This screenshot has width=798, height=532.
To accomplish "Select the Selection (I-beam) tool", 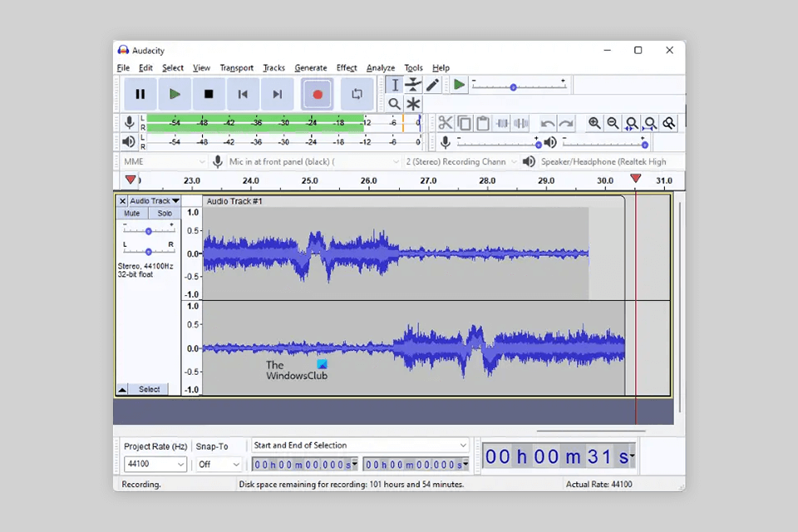I will click(394, 85).
